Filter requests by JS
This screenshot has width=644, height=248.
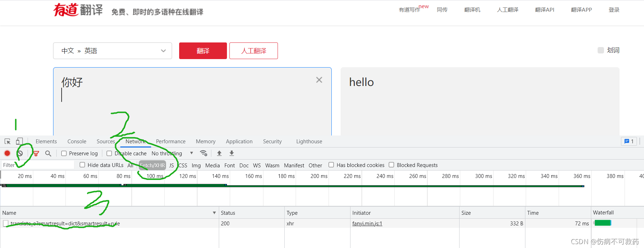[x=171, y=165]
